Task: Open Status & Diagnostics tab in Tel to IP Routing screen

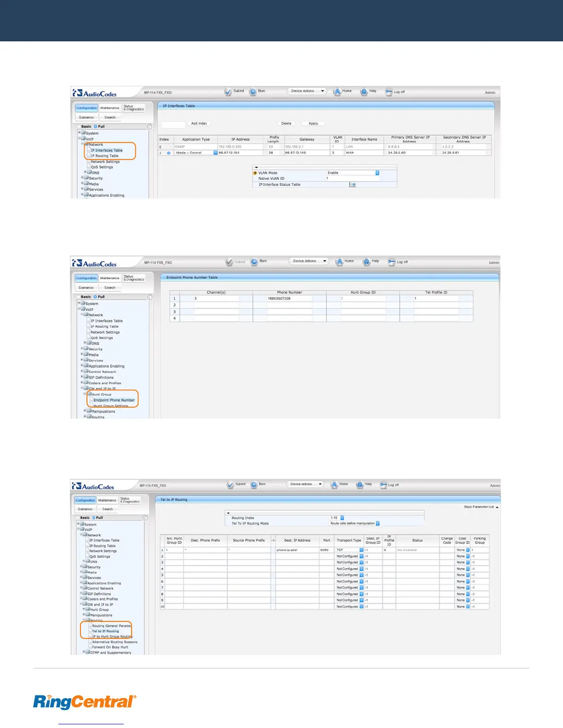Action: coord(130,500)
